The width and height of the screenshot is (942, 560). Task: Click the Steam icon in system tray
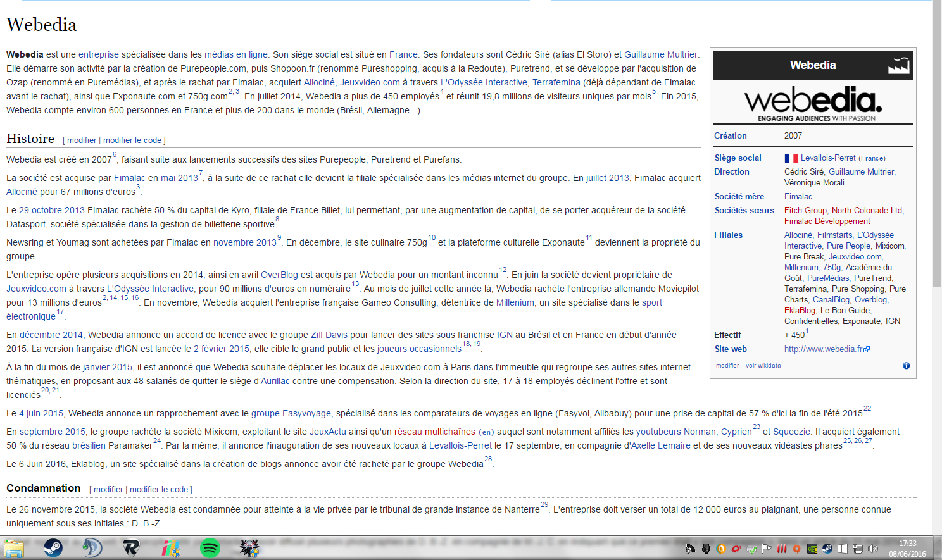(x=827, y=549)
